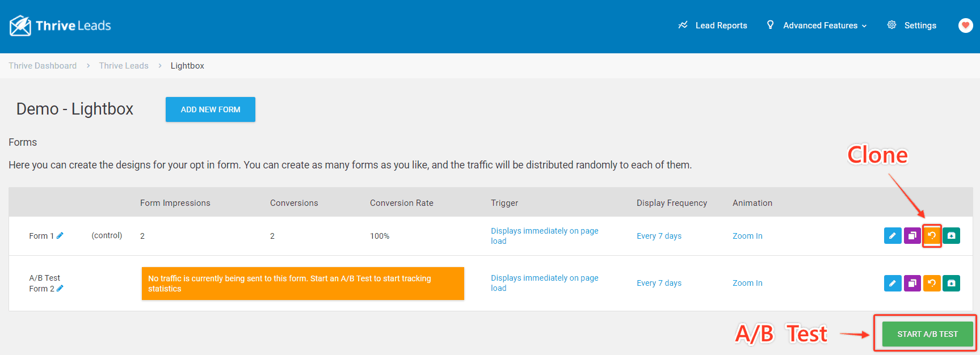Click the Settings gear icon
This screenshot has height=355, width=980.
[892, 25]
